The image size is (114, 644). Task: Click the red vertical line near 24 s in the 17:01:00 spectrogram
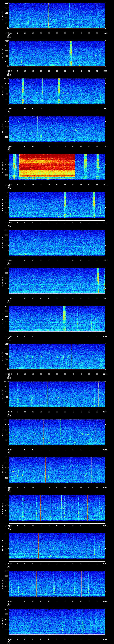pos(48,16)
